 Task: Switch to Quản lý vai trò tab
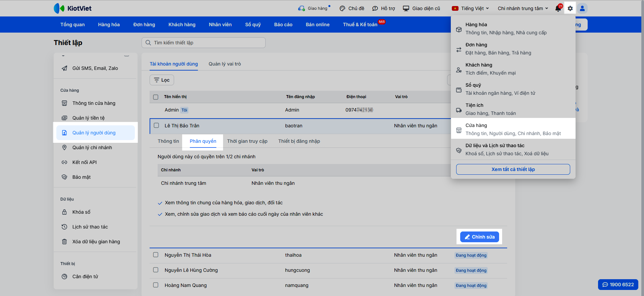tap(225, 64)
